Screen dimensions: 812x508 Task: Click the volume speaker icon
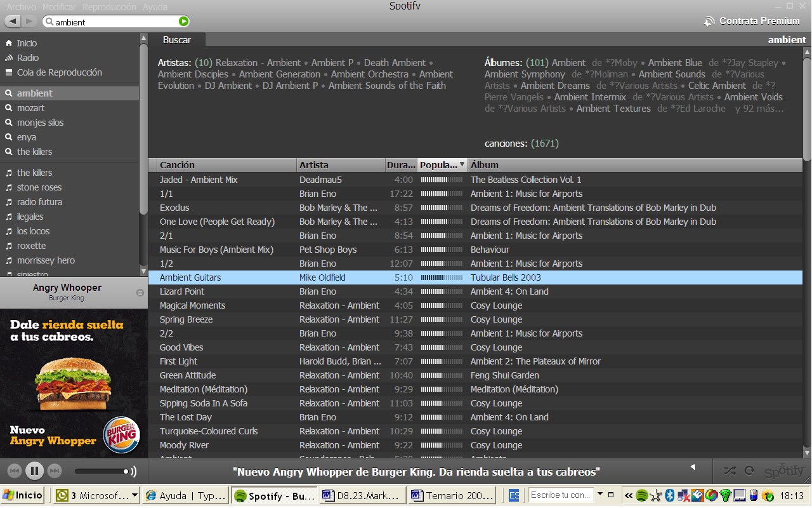click(x=133, y=471)
